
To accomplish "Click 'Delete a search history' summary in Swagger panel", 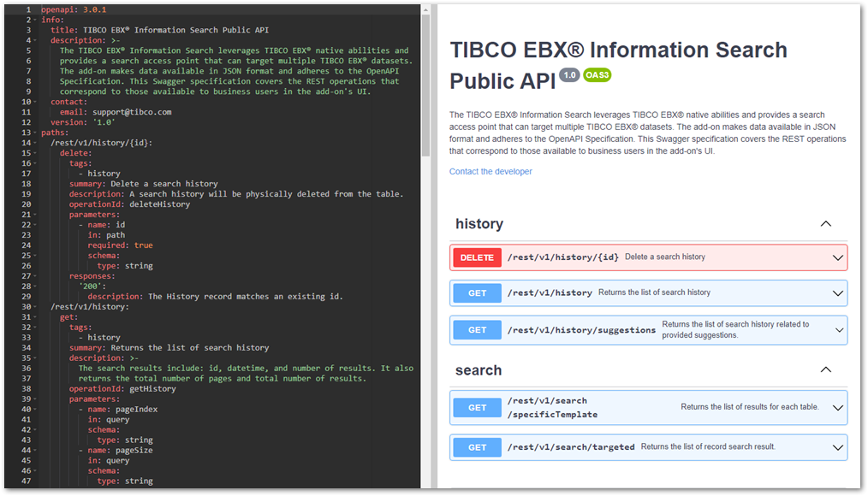I will 665,257.
